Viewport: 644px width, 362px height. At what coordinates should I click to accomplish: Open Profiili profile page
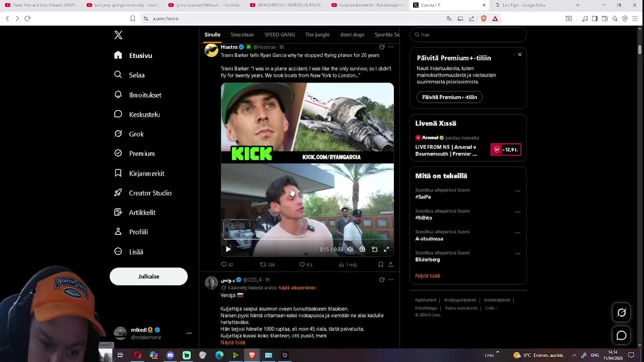pos(131,232)
